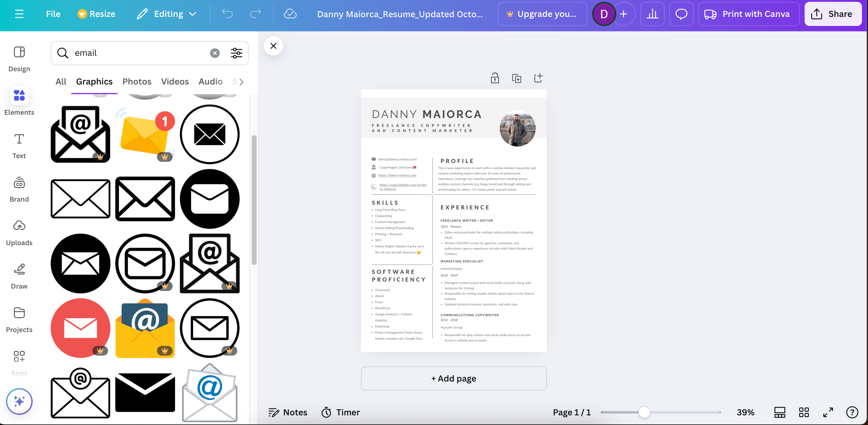The height and width of the screenshot is (425, 868).
Task: Switch to the Photos tab
Action: pos(137,81)
